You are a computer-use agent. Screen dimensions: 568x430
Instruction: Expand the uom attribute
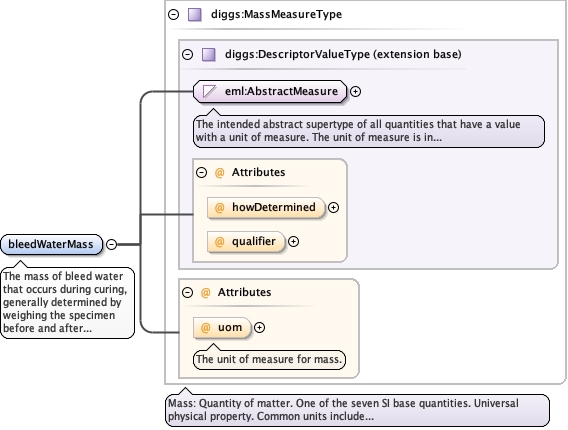[x=259, y=327]
